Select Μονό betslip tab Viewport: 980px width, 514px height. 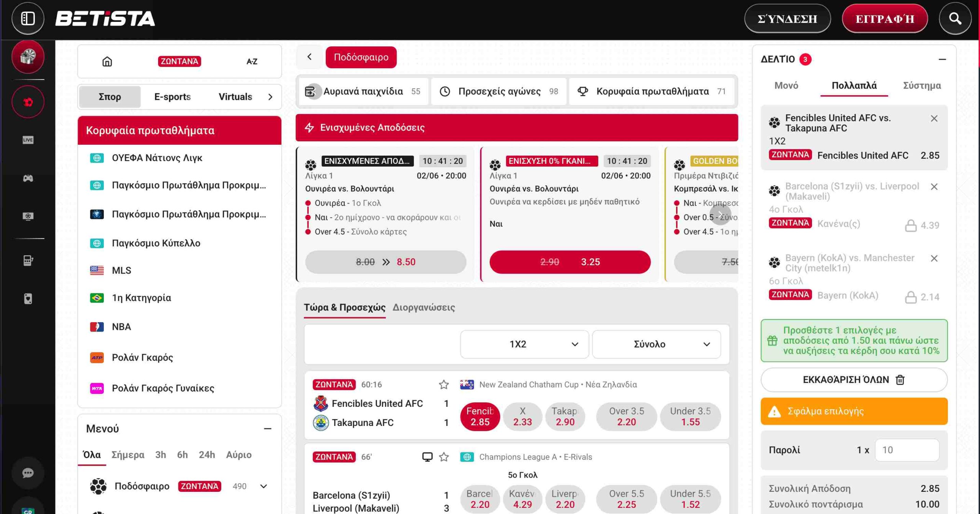(x=786, y=85)
